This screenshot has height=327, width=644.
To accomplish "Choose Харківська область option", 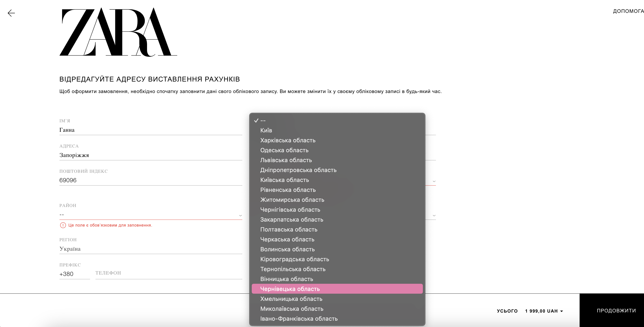I will tap(288, 141).
